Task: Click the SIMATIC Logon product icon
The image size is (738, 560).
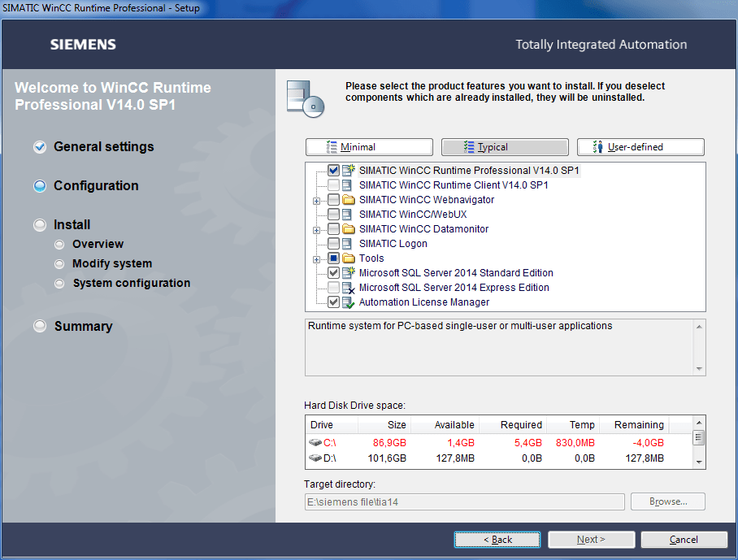Action: tap(349, 244)
